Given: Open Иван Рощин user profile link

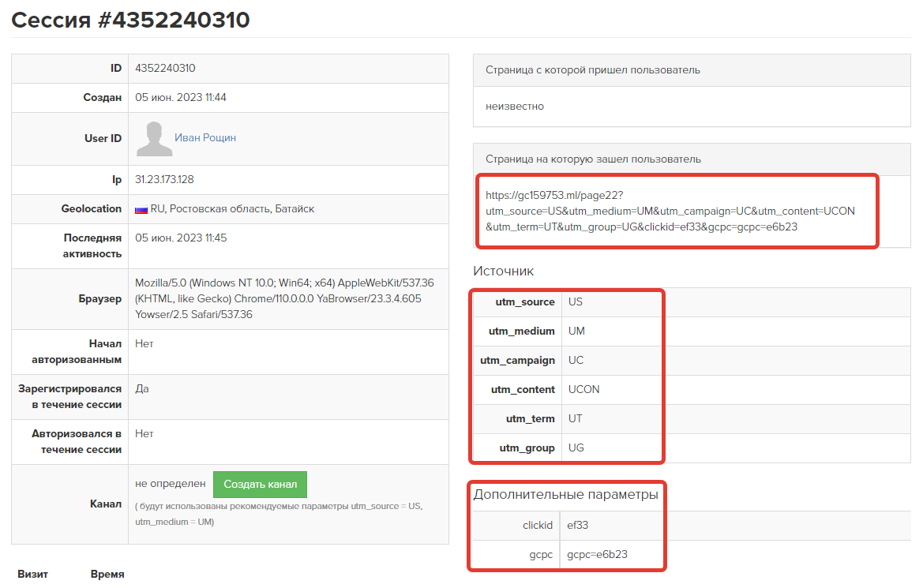Looking at the screenshot, I should (205, 138).
